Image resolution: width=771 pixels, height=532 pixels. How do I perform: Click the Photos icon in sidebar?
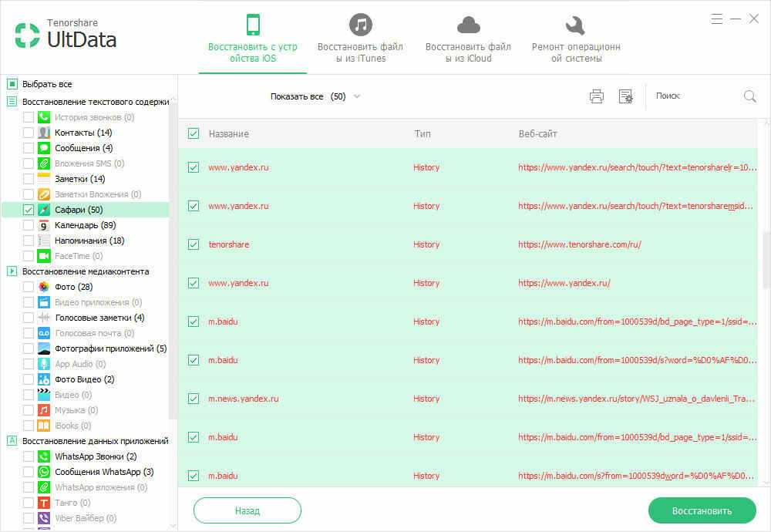click(x=44, y=287)
